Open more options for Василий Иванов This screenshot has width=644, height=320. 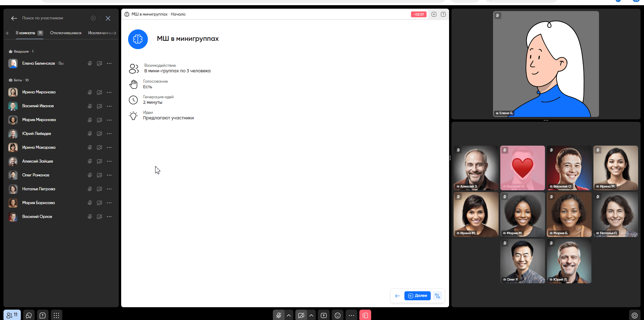[x=109, y=106]
